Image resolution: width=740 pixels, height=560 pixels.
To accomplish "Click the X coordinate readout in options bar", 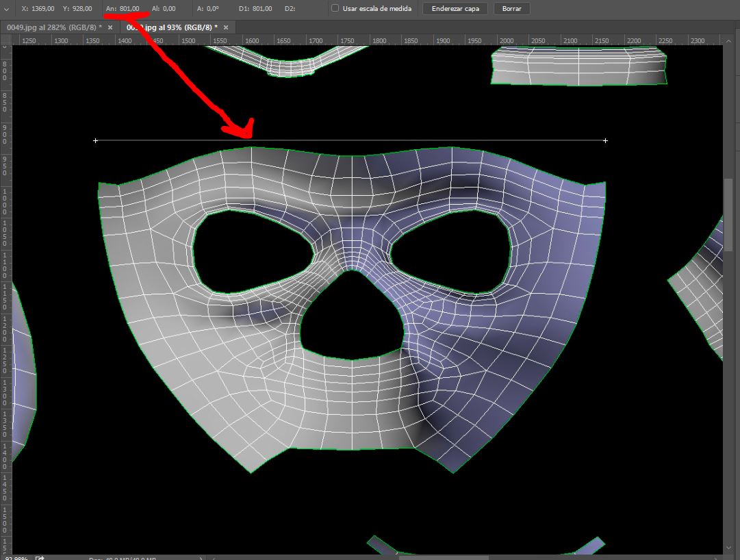I will 38,9.
